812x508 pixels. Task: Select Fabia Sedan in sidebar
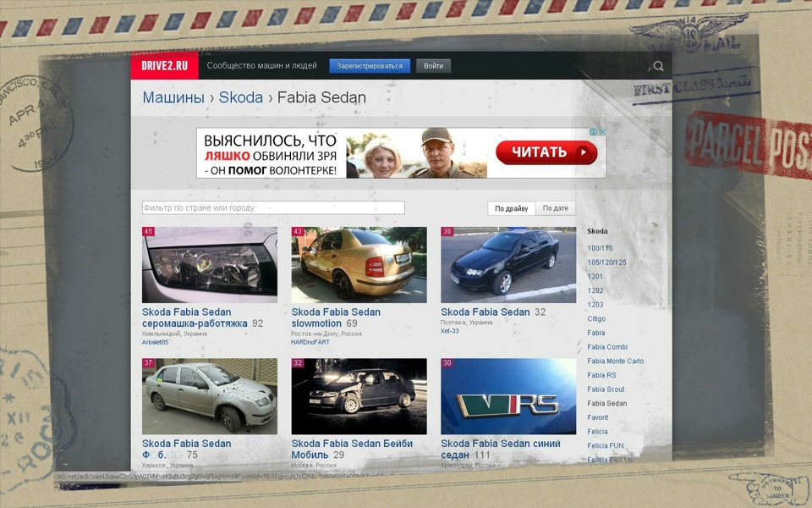607,403
